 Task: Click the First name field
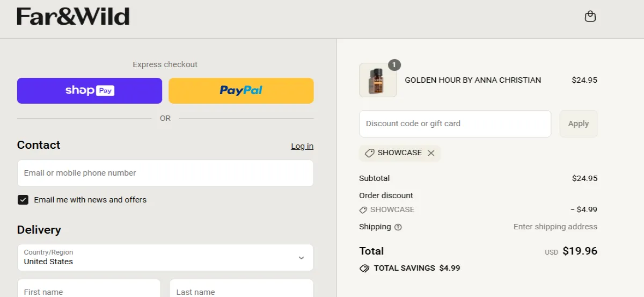[x=89, y=290]
